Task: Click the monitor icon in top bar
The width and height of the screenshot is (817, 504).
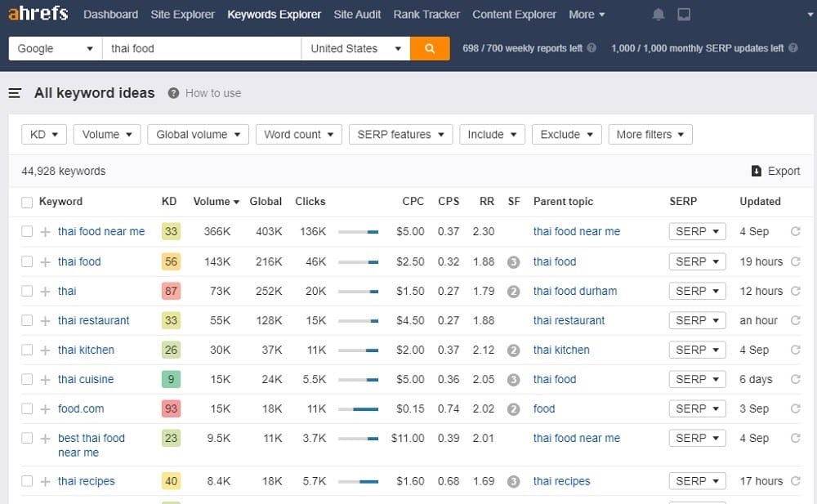Action: point(684,15)
